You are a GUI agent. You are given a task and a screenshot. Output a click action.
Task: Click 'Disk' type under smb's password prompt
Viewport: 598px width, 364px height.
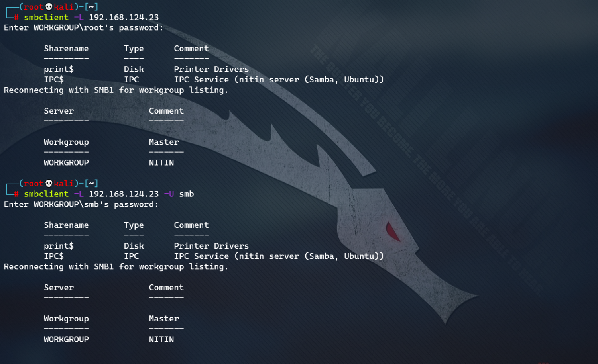[134, 246]
